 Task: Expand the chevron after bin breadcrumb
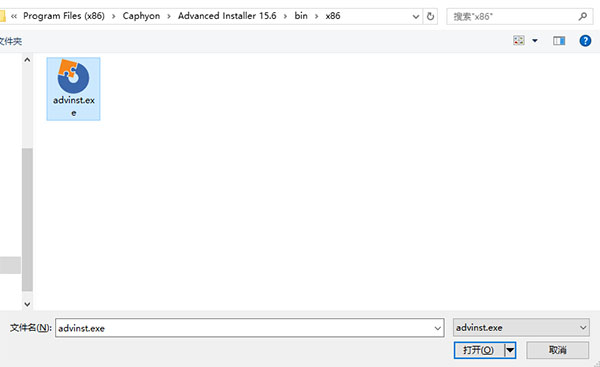click(x=316, y=16)
